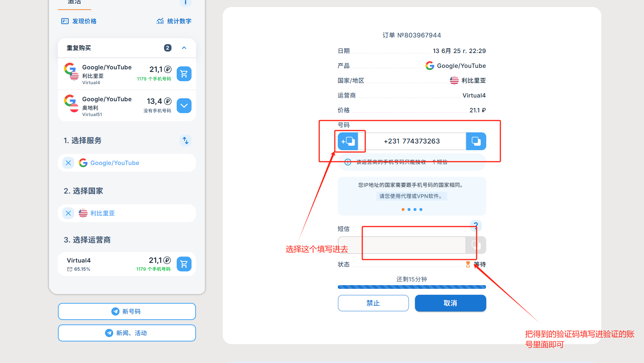Click the info icon on the operator SMS notice
Screen dimensions: 644x363
[348, 162]
